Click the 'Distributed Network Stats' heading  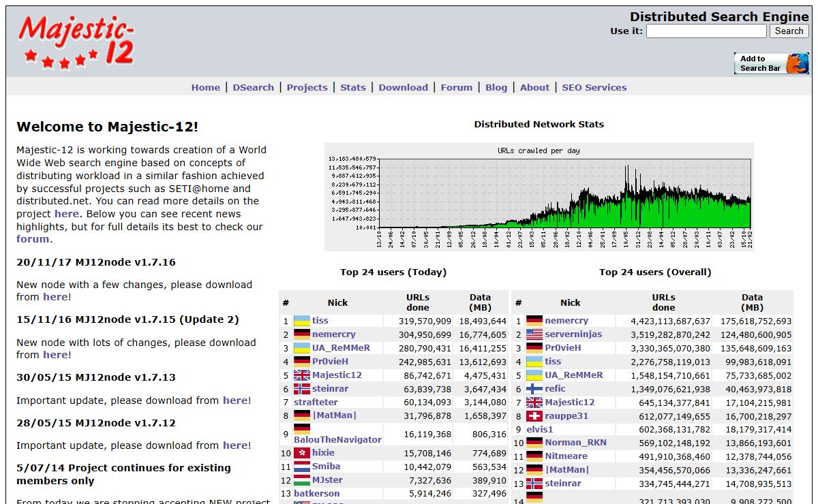pos(539,124)
